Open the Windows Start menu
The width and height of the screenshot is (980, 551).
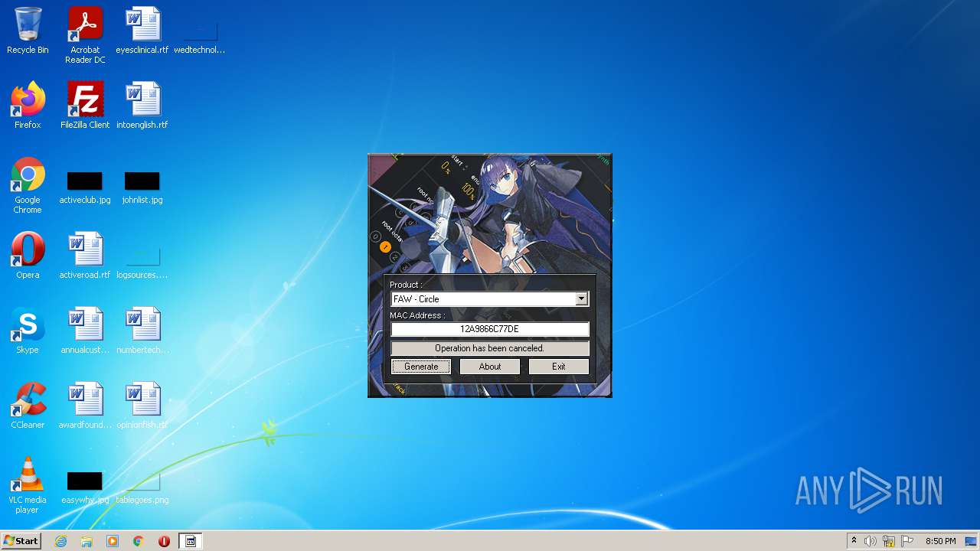[x=21, y=541]
